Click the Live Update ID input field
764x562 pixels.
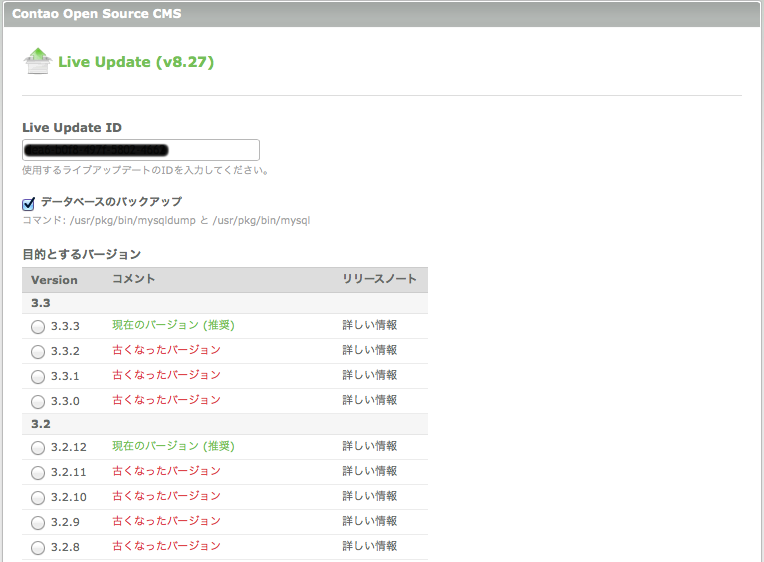tap(141, 150)
